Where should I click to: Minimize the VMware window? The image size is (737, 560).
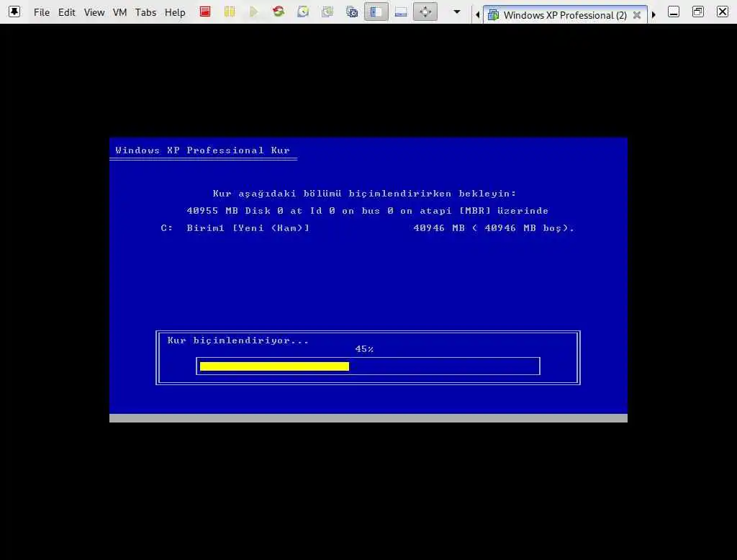coord(674,12)
